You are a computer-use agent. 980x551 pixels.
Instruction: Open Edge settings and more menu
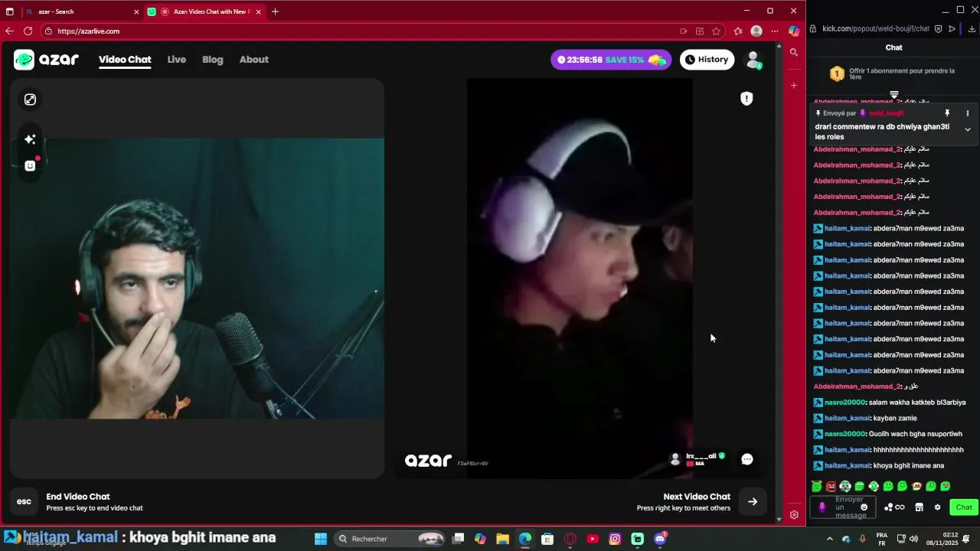775,31
